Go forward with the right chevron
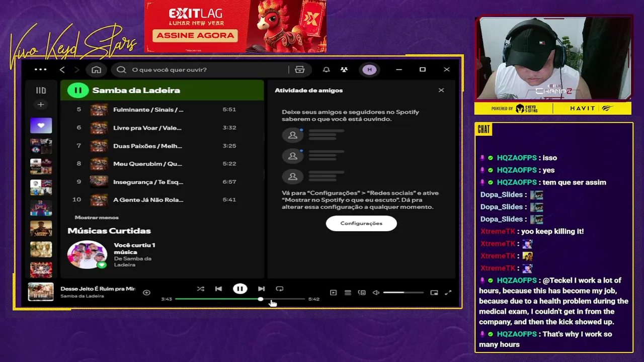Image resolution: width=644 pixels, height=362 pixels. [x=76, y=69]
